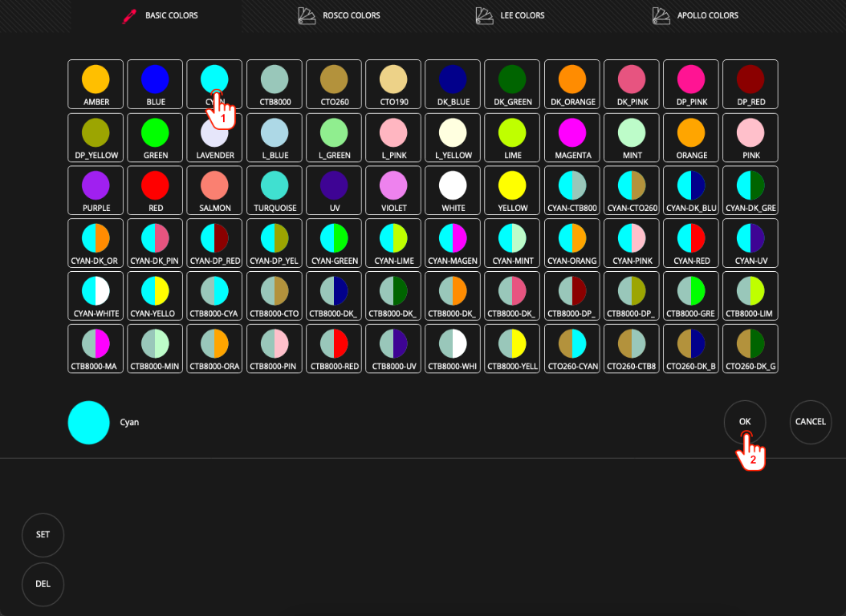This screenshot has height=616, width=846.
Task: Pick the Blue color swatch
Action: [155, 84]
